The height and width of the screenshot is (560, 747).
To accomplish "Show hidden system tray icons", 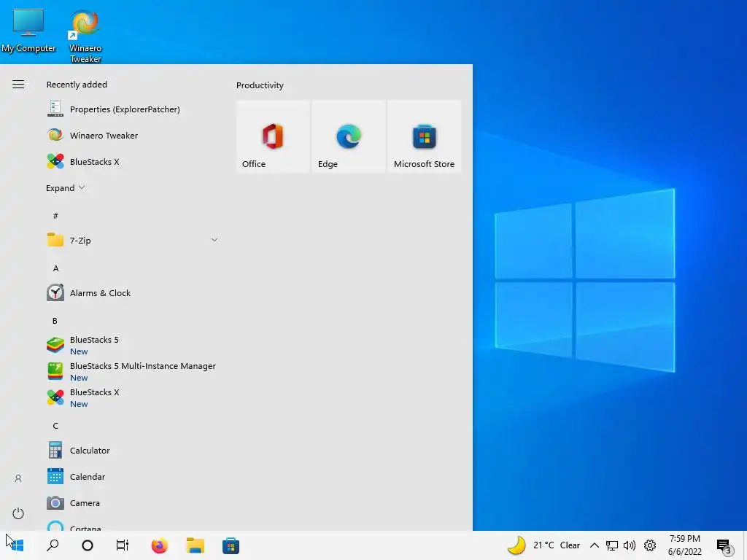I will (x=594, y=545).
